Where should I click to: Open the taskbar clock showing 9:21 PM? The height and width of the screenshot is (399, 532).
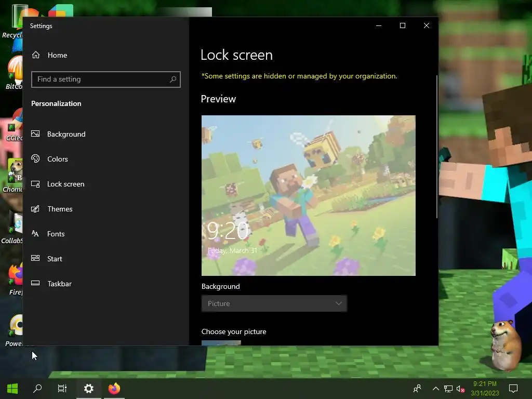click(x=485, y=389)
